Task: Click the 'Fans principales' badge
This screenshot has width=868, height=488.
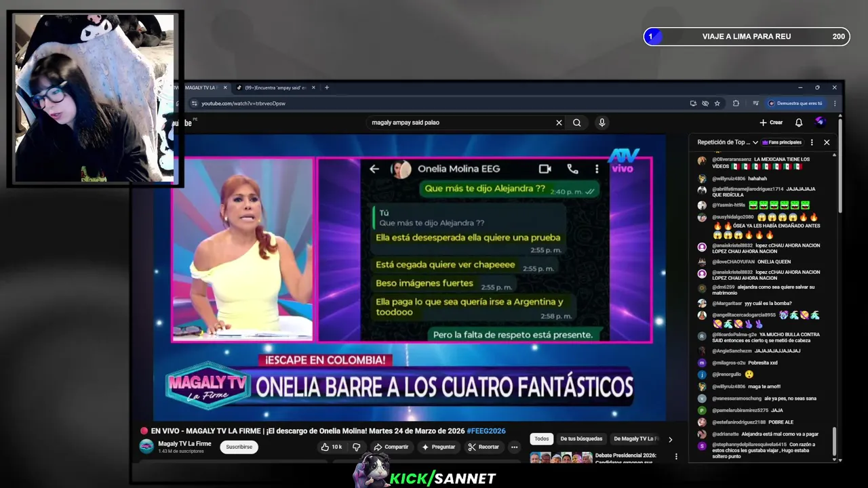Action: point(782,142)
